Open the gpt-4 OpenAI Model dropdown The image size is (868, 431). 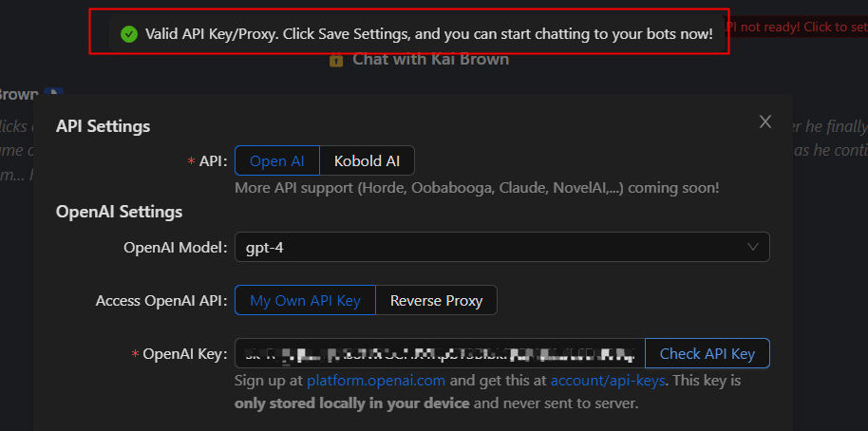501,248
